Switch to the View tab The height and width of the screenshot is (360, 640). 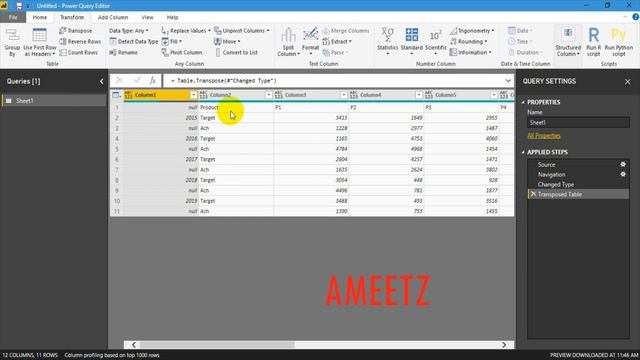[x=147, y=17]
